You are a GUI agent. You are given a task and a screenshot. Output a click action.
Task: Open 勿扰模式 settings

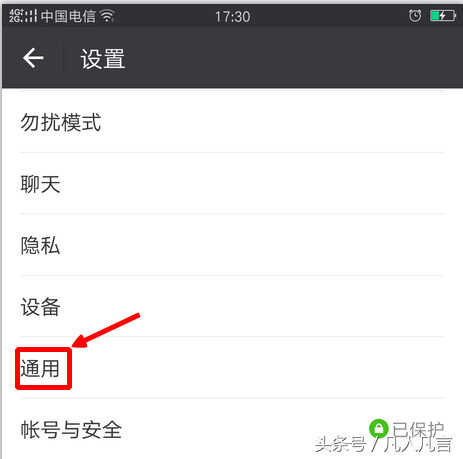(x=232, y=122)
